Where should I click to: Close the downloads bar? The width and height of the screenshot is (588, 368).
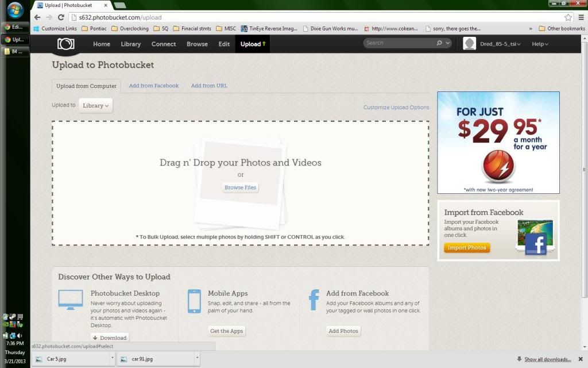coord(580,359)
